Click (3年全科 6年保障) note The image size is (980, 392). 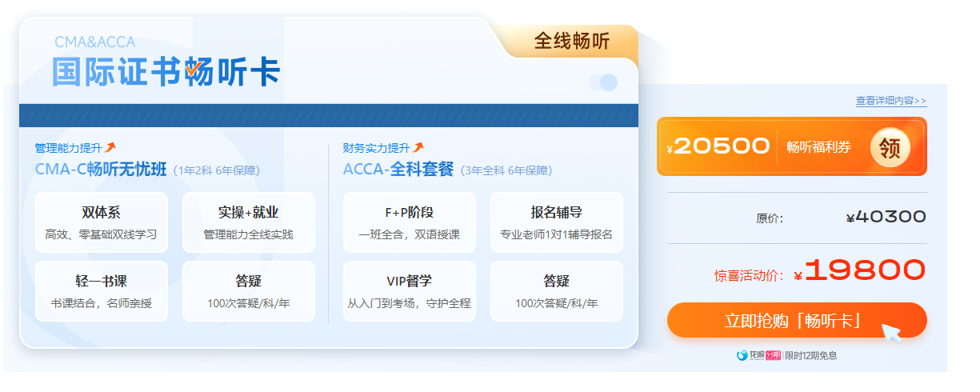(506, 170)
